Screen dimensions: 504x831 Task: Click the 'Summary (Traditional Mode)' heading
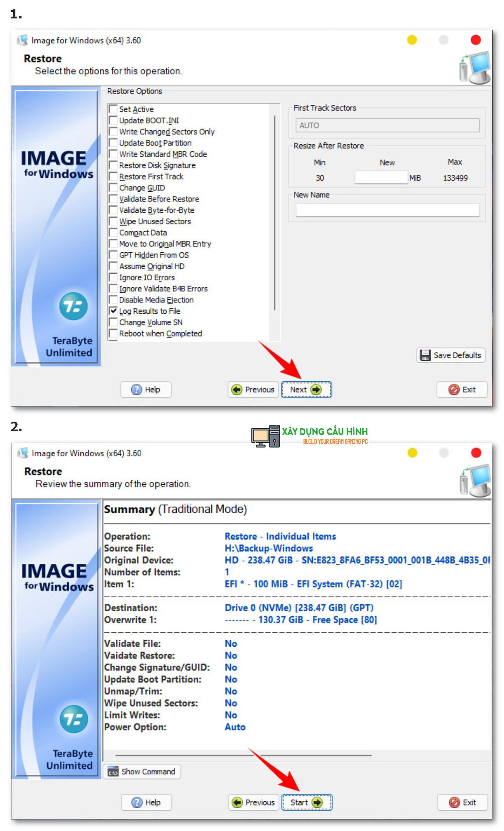click(175, 509)
